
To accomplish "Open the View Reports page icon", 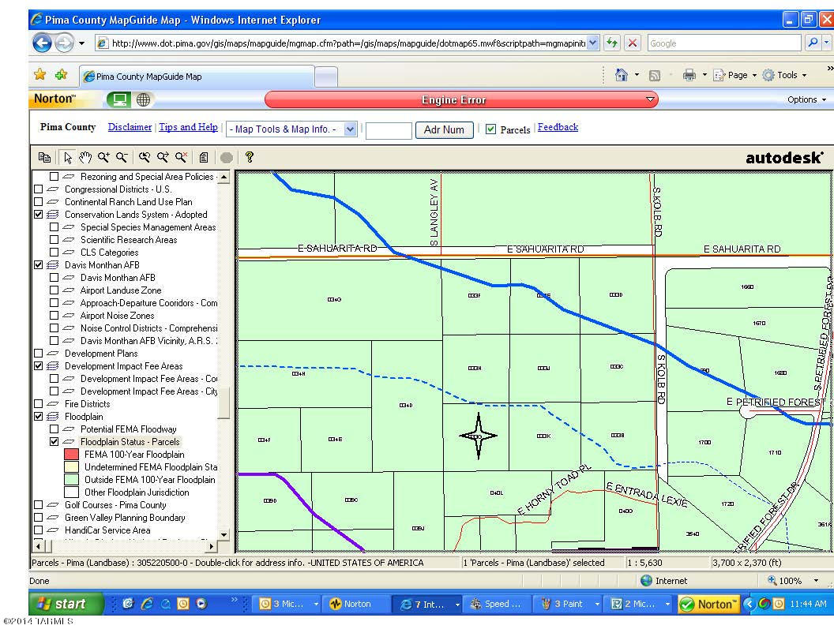I will point(204,157).
